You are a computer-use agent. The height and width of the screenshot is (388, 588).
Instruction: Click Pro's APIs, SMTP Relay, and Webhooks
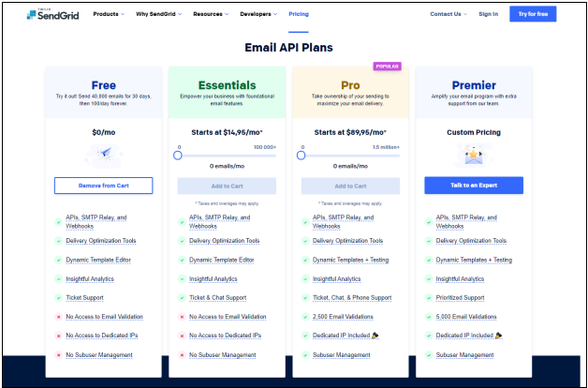point(343,222)
